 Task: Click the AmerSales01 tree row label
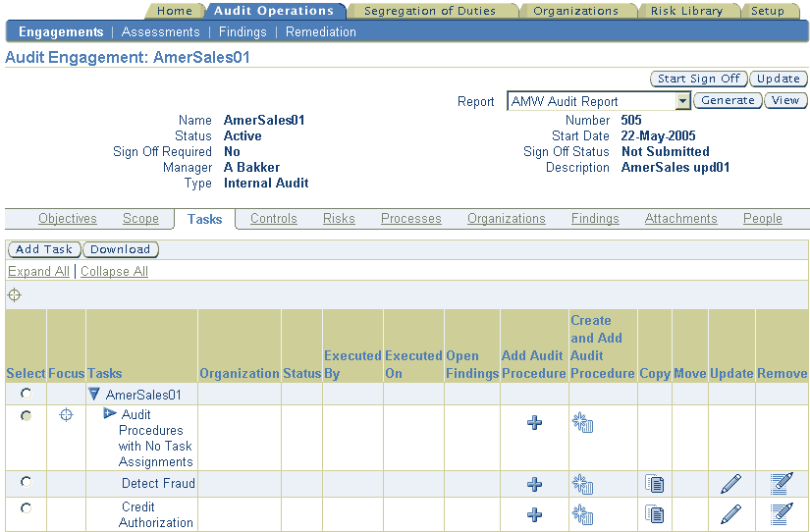pyautogui.click(x=143, y=395)
